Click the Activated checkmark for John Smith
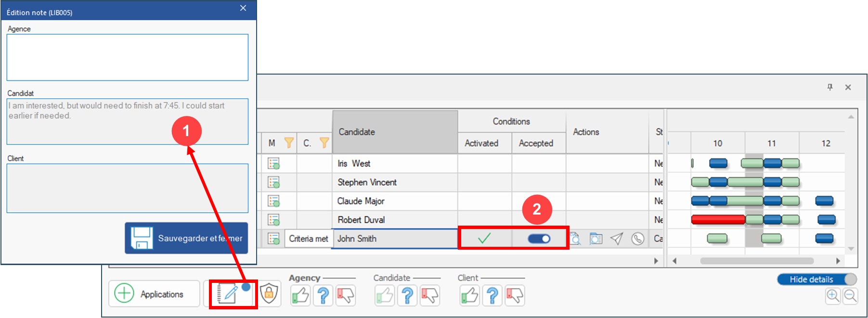 [484, 238]
